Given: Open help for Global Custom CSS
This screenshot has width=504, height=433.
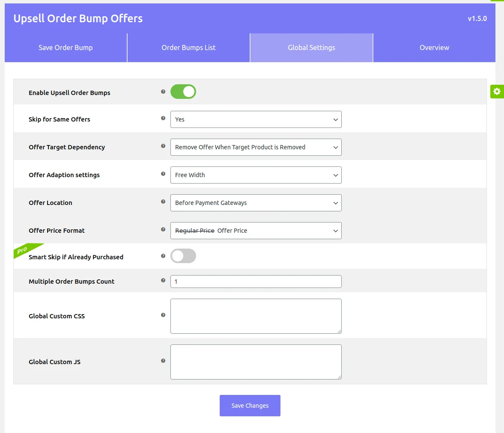Looking at the screenshot, I should pos(163,314).
